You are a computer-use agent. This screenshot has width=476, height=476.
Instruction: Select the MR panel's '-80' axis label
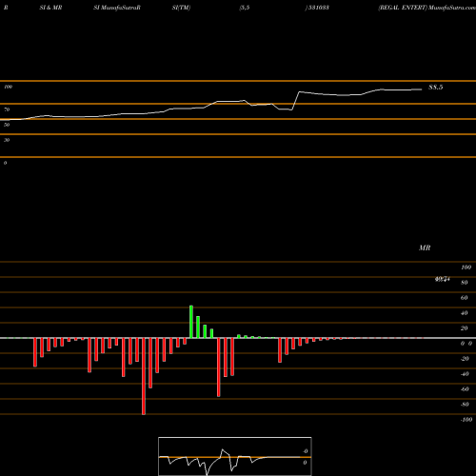[465, 405]
